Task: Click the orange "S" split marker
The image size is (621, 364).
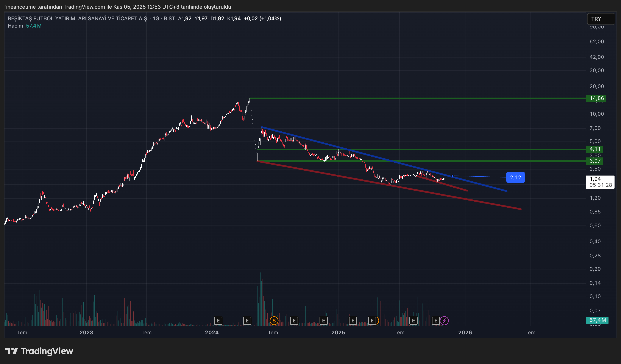Action: coord(274,321)
